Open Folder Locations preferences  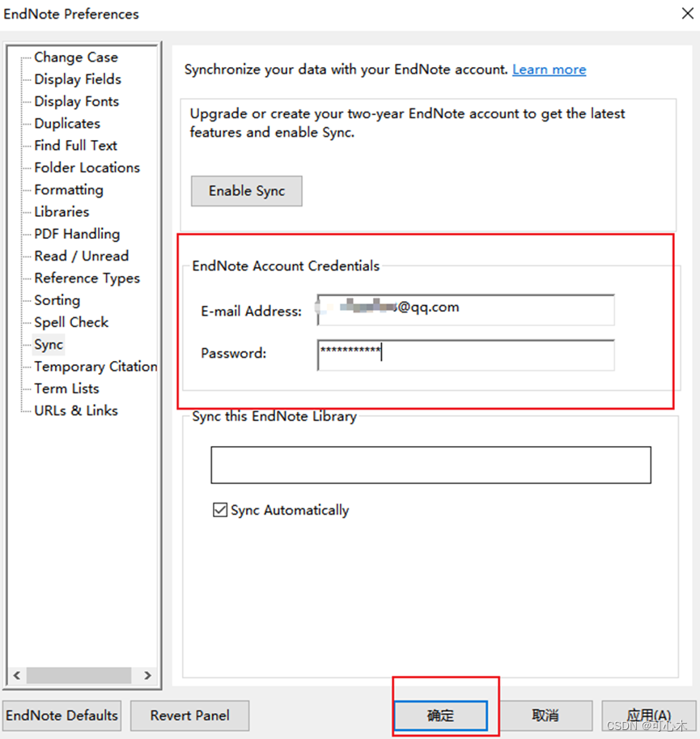click(x=87, y=168)
